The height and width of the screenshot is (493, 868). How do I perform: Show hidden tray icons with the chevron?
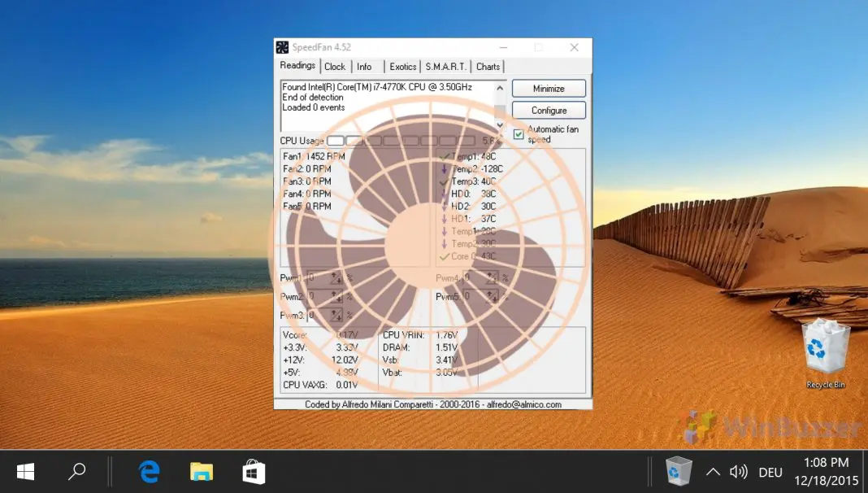(713, 472)
